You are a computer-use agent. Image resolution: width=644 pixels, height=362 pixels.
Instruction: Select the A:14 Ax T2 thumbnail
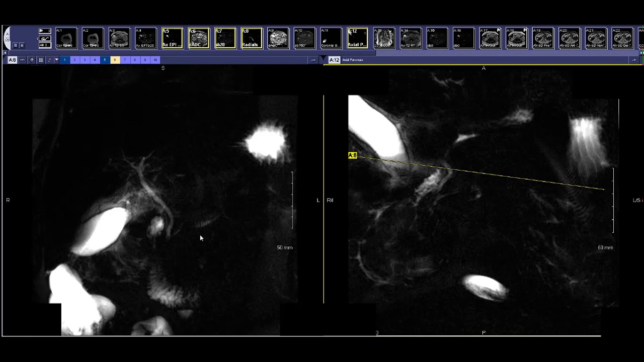[x=411, y=38]
